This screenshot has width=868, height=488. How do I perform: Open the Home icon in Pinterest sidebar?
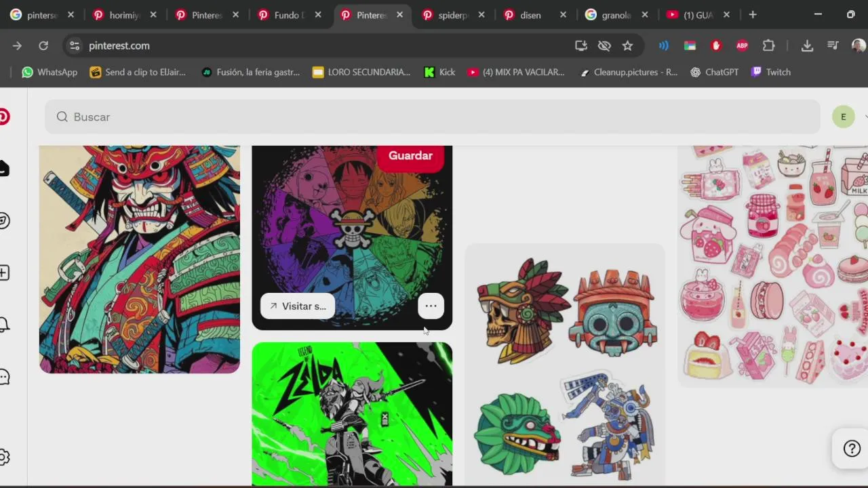(3, 168)
